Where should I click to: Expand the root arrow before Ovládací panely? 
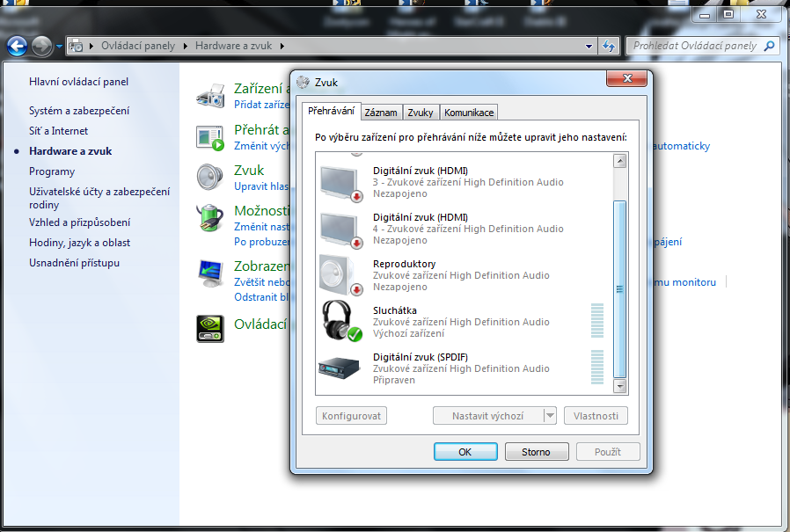click(91, 46)
